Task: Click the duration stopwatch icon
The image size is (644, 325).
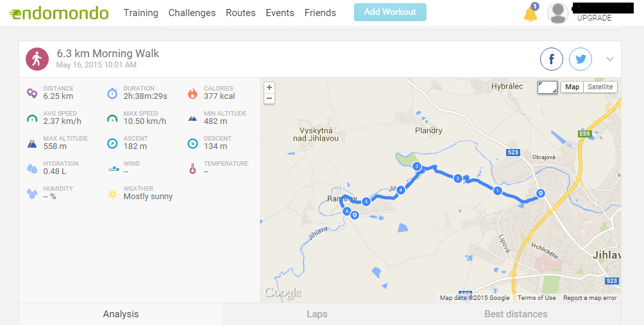Action: tap(112, 93)
